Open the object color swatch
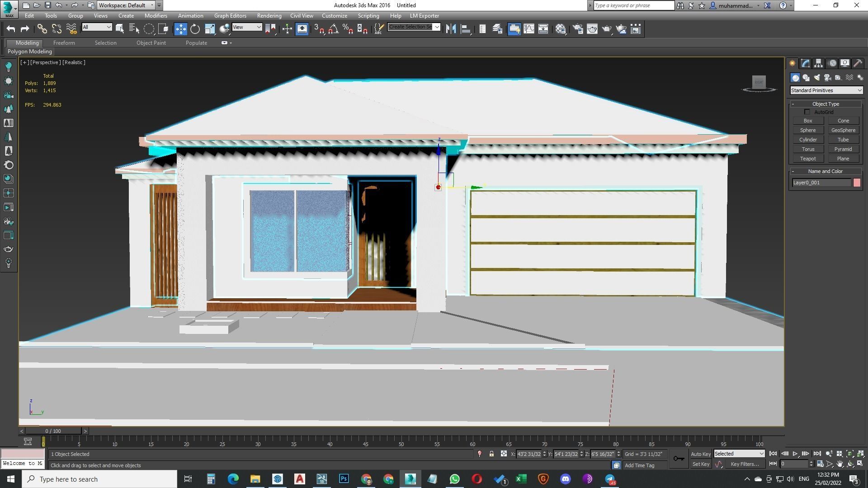The height and width of the screenshot is (488, 868). (857, 183)
